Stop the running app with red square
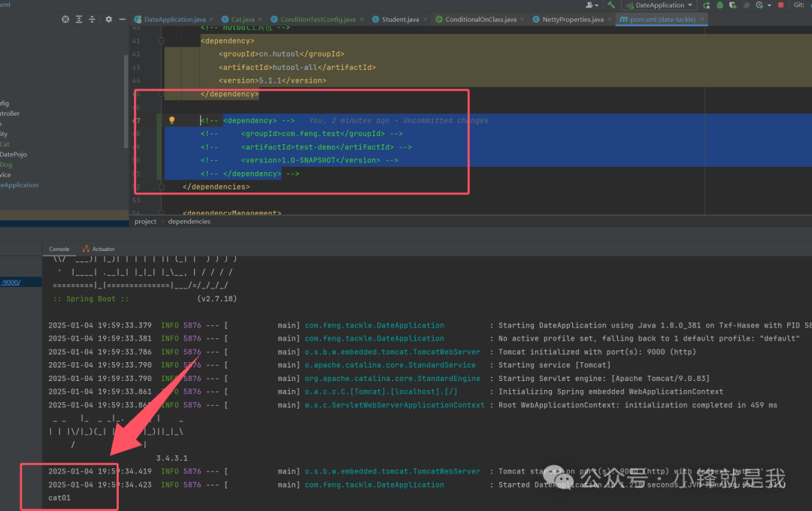Viewport: 812px width, 511px height. [780, 5]
